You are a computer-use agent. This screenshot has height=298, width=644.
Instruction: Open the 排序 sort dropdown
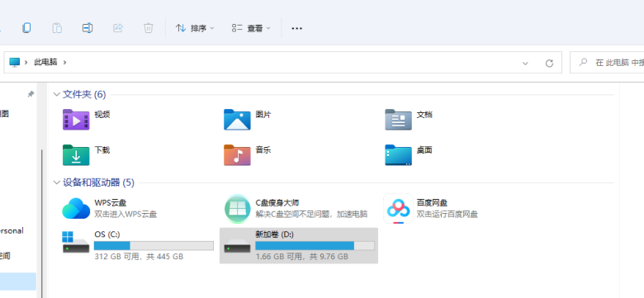(x=195, y=28)
